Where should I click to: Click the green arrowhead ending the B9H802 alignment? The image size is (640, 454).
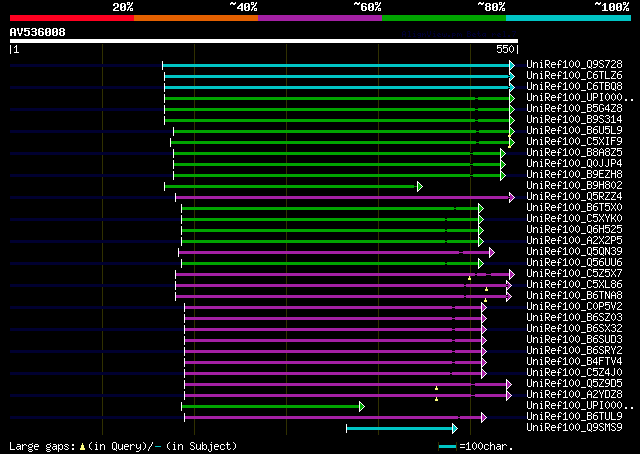420,187
